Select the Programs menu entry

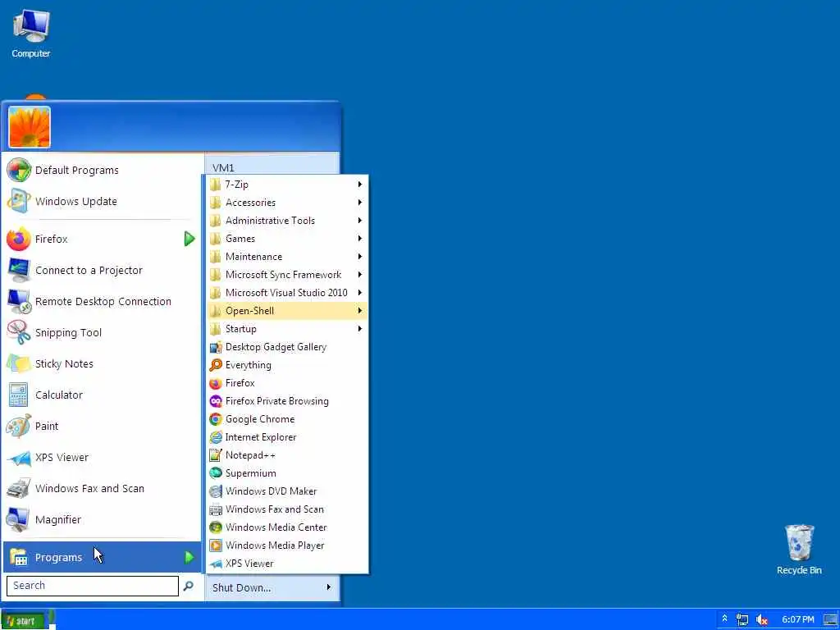(101, 557)
